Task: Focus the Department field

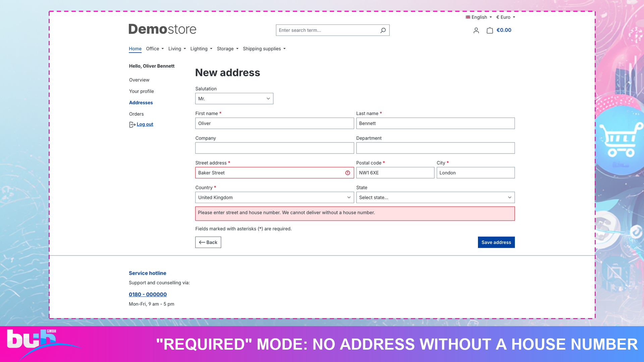Action: pyautogui.click(x=435, y=148)
